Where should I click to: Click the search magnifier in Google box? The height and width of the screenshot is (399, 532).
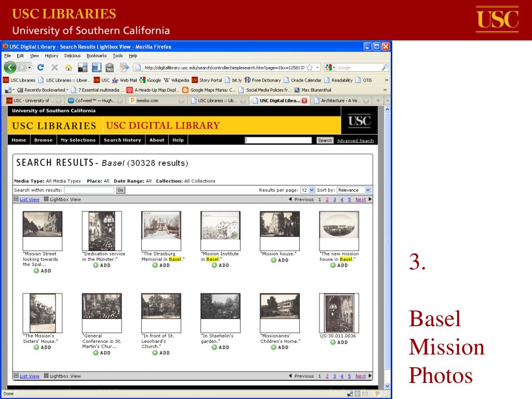pos(384,68)
